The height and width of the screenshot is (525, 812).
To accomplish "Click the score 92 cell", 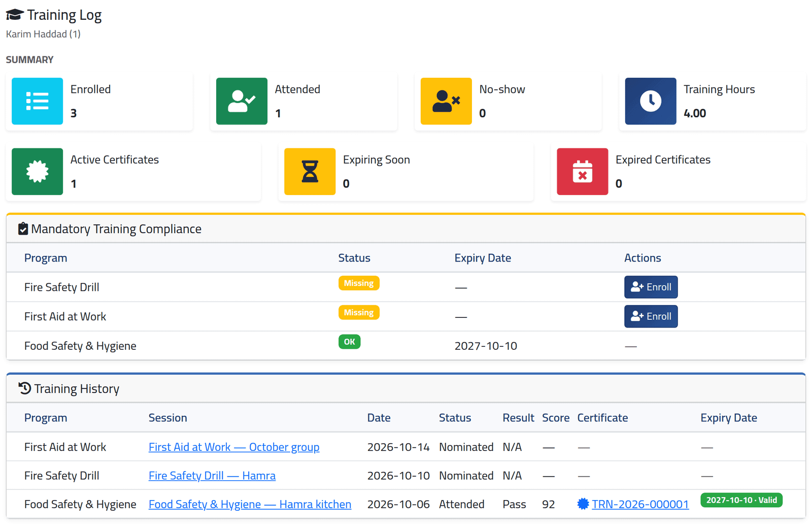I will 548,504.
